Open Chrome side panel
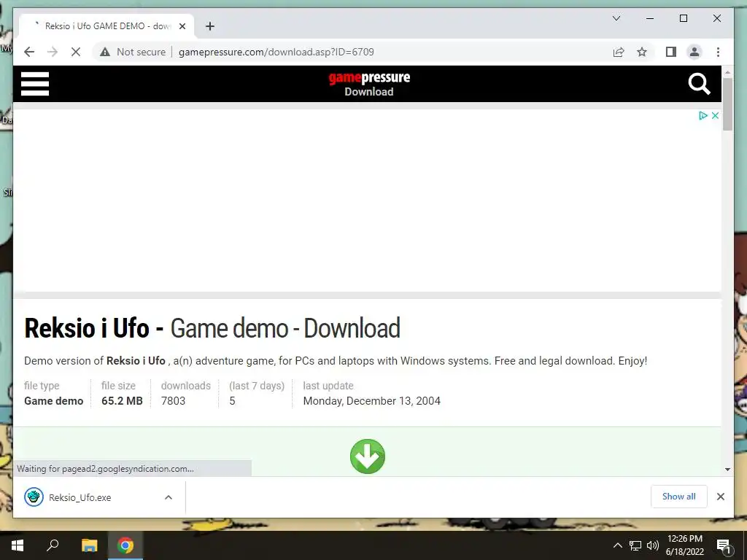This screenshot has width=747, height=560. tap(671, 52)
